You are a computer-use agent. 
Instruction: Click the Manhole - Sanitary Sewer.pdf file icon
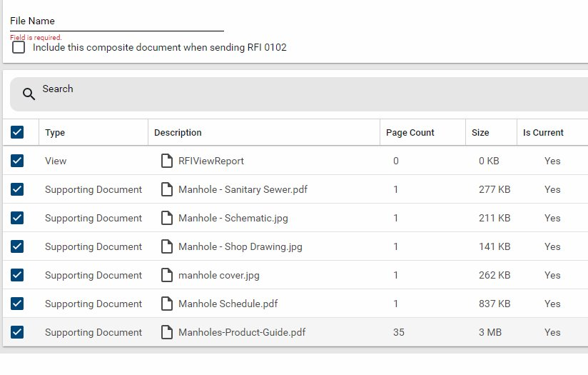167,189
